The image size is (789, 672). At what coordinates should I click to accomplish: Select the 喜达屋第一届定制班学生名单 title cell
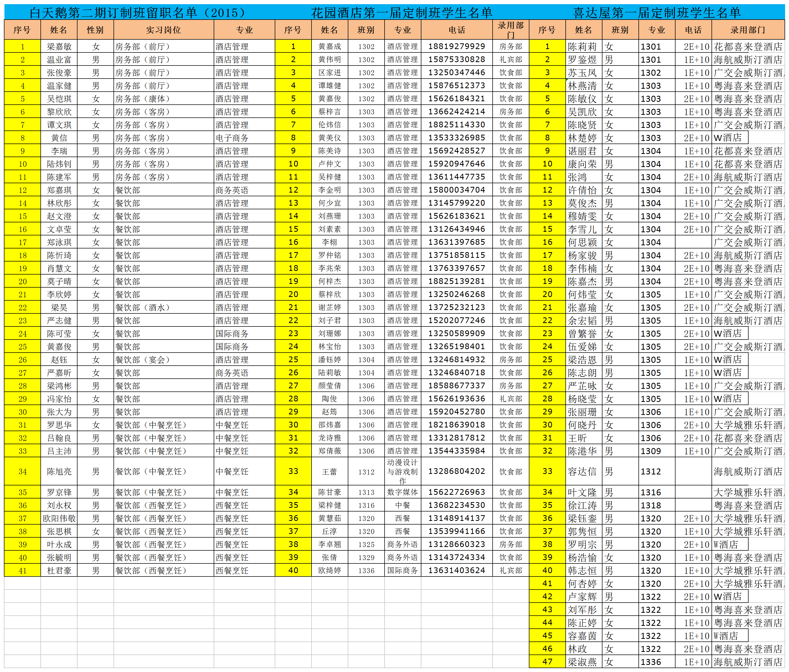click(657, 13)
